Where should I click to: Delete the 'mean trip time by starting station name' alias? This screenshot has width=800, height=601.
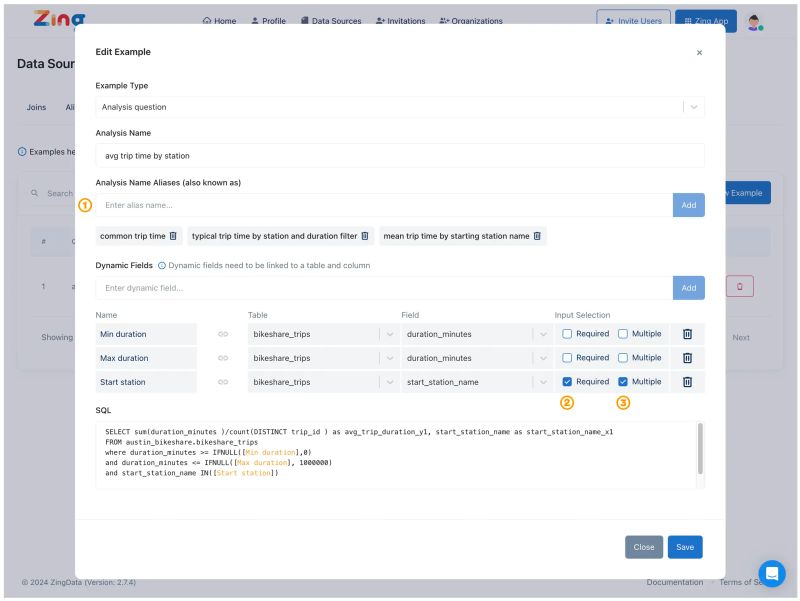[537, 236]
